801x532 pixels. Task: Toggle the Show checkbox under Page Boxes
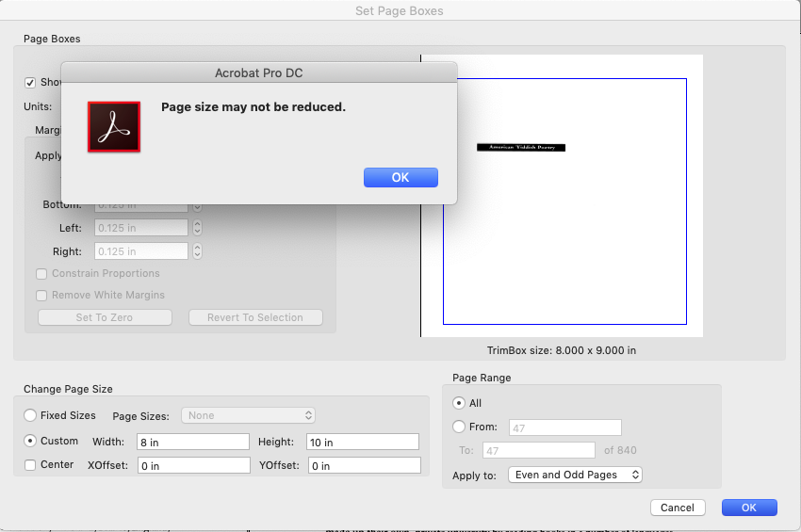tap(30, 82)
